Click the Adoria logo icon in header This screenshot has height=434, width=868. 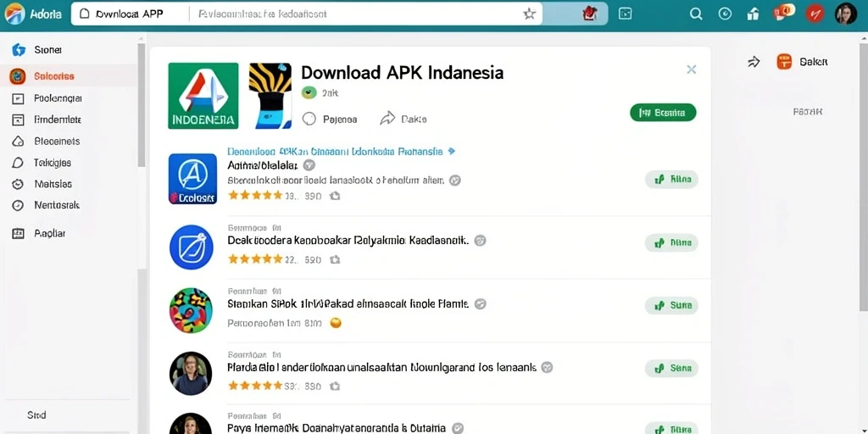coord(14,14)
